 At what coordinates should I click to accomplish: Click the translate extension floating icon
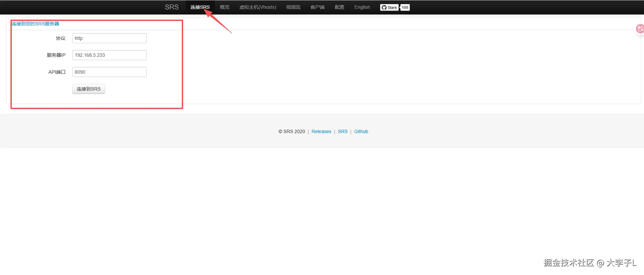pyautogui.click(x=640, y=29)
